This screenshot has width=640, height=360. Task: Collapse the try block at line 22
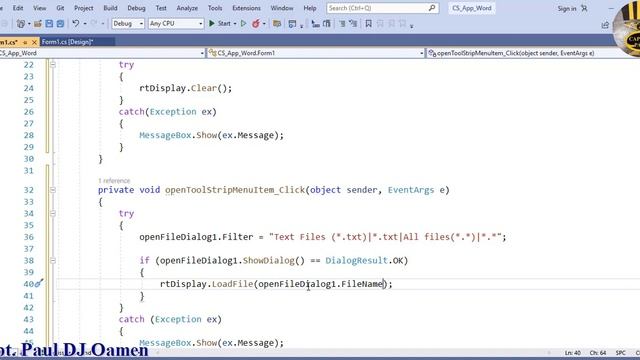coord(53,64)
